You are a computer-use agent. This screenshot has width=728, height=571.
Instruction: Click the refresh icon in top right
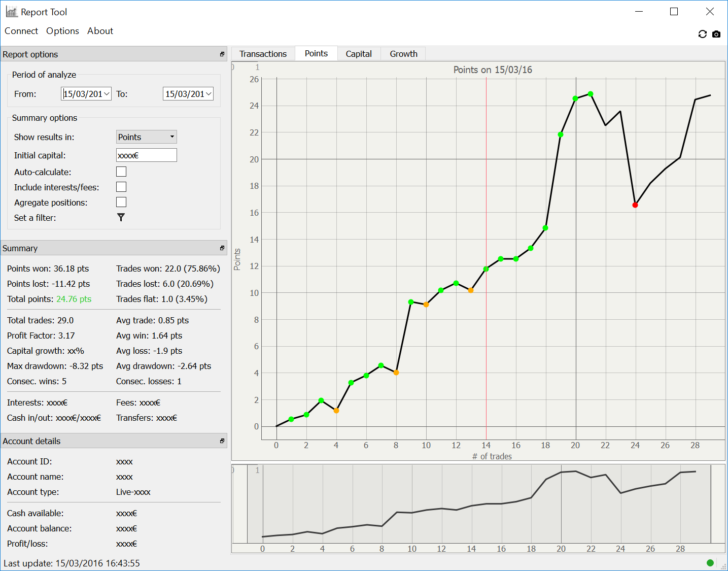(702, 34)
